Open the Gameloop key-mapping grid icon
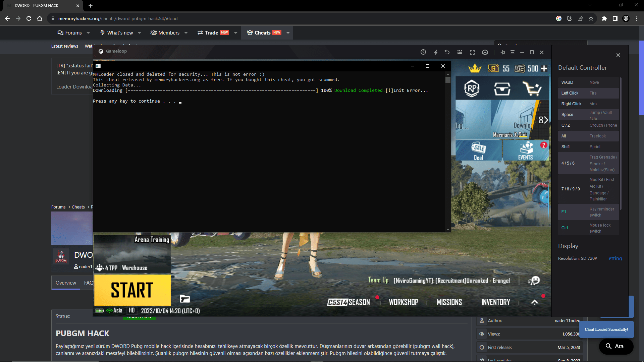 460,52
